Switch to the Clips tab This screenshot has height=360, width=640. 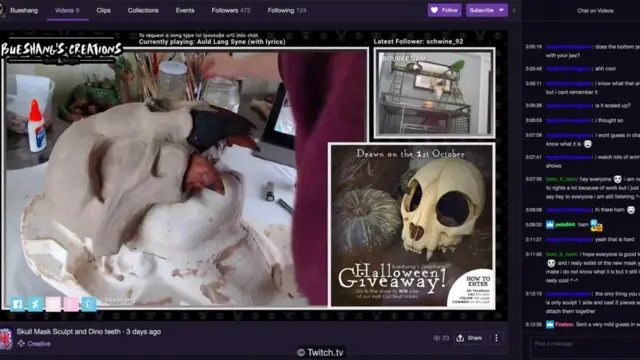coord(103,11)
